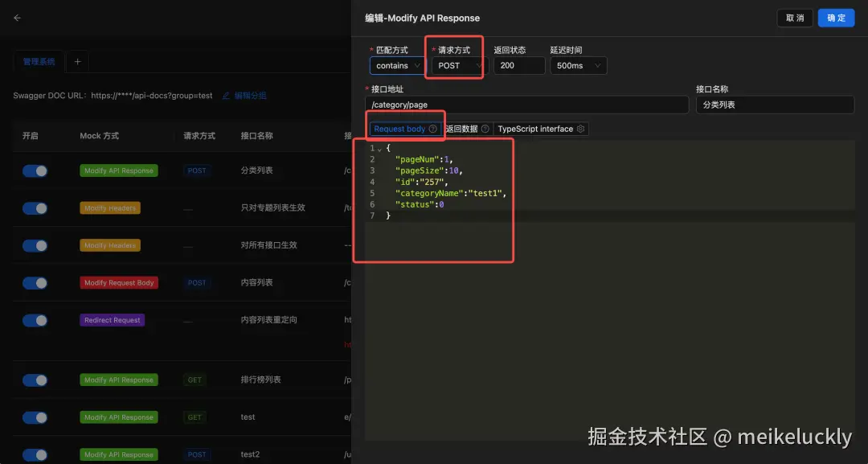
Task: Click the back arrow at top left
Action: click(17, 17)
